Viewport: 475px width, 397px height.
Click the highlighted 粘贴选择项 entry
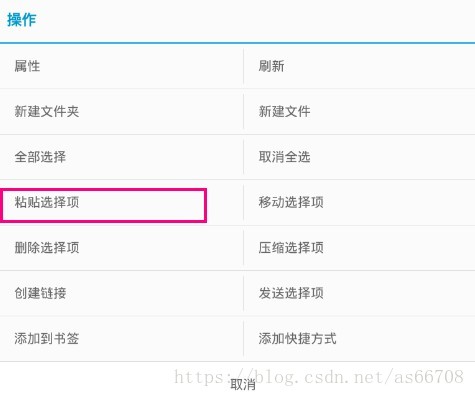tap(104, 205)
